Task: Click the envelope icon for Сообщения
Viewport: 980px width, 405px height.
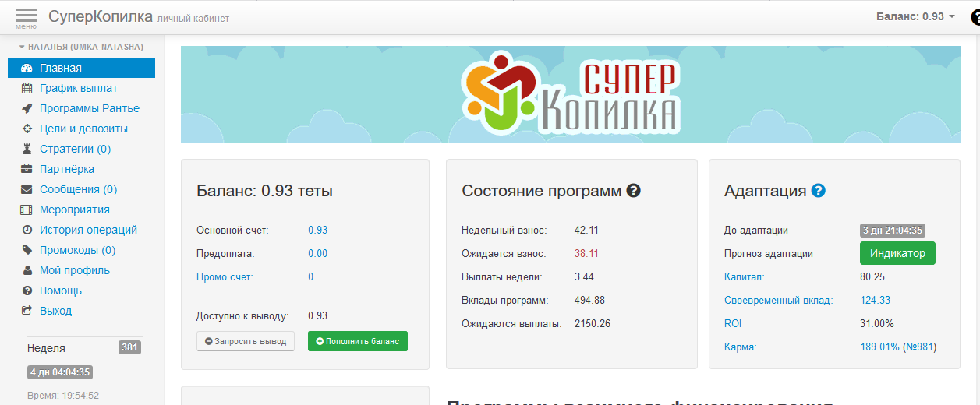Action: (27, 190)
